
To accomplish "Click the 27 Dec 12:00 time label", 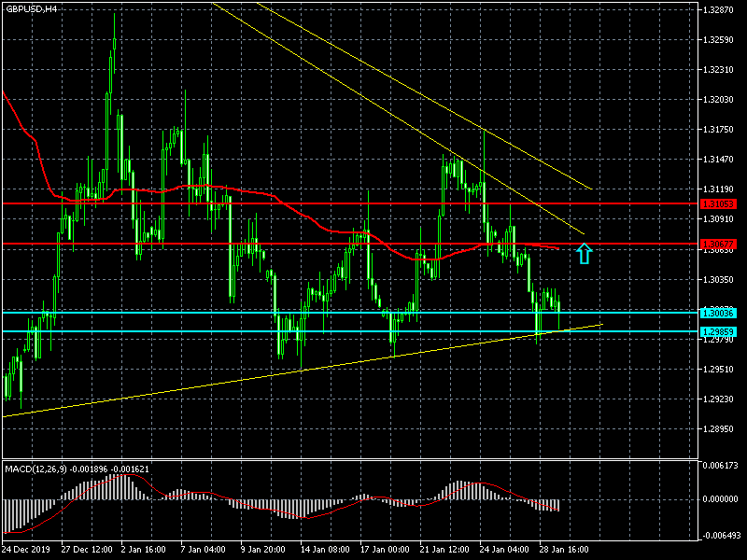I will point(87,550).
